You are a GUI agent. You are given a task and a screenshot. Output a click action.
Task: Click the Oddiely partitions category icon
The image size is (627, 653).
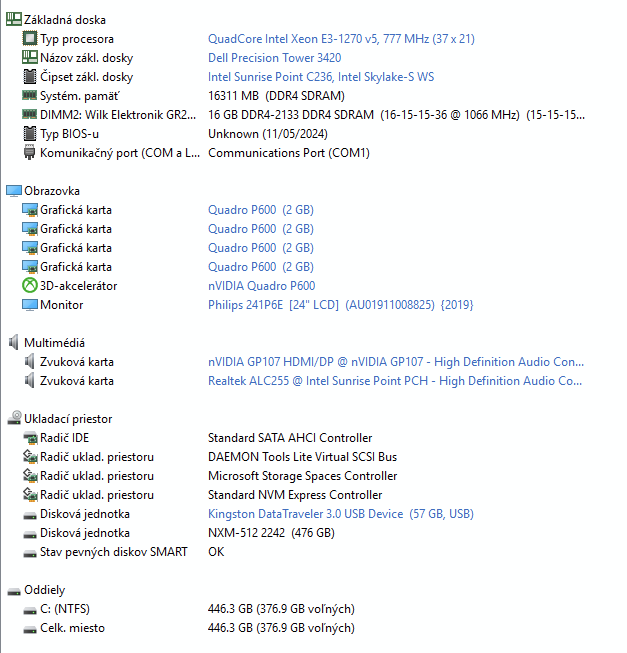[x=14, y=591]
